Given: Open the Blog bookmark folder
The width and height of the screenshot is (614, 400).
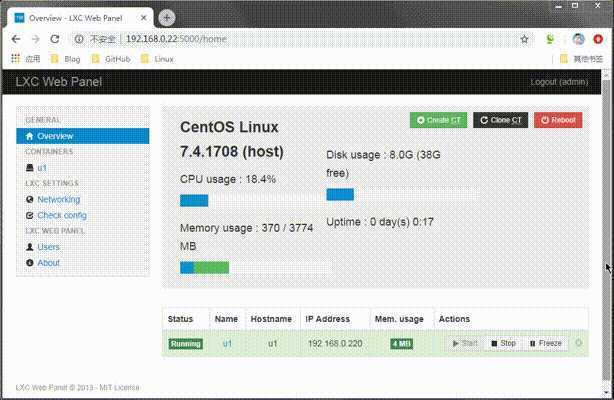Looking at the screenshot, I should coord(65,59).
